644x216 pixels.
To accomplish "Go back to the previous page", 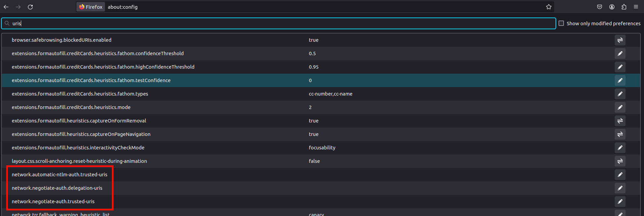I will [6, 7].
